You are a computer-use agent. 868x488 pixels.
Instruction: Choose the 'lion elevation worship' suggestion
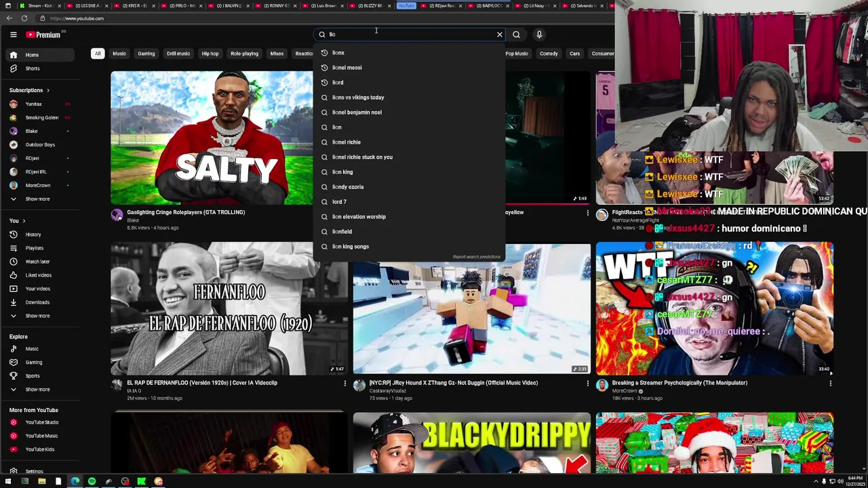click(410, 217)
